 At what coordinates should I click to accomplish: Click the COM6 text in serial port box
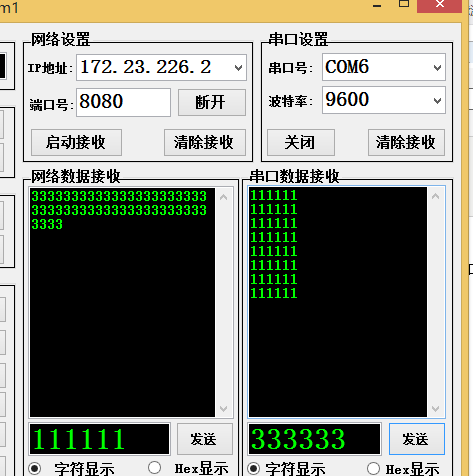[347, 67]
